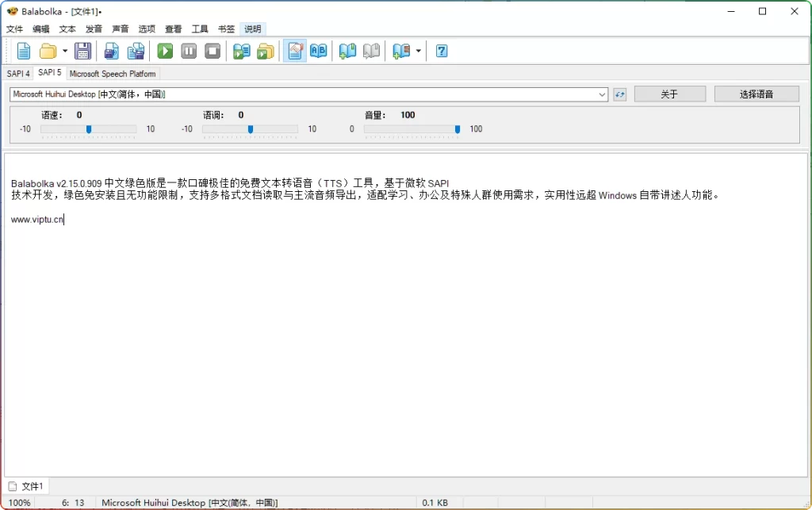Click the 选择语音 button
The width and height of the screenshot is (812, 510).
[755, 94]
